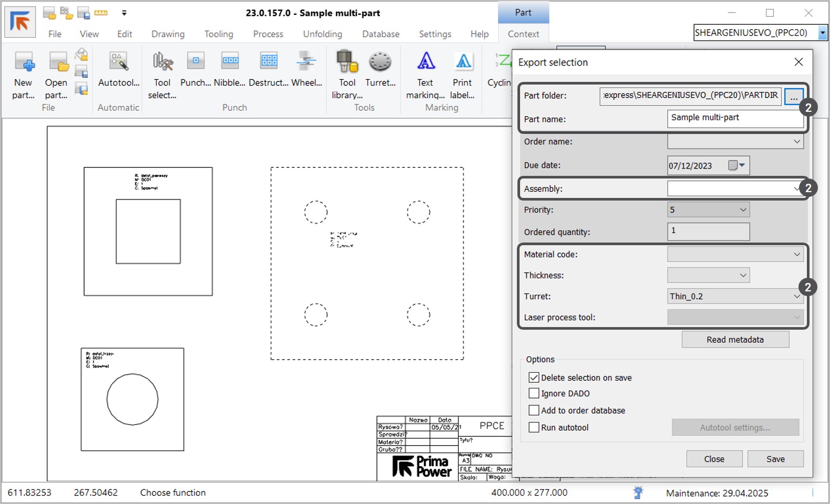Select the Text marking icon
This screenshot has width=830, height=504.
(426, 63)
